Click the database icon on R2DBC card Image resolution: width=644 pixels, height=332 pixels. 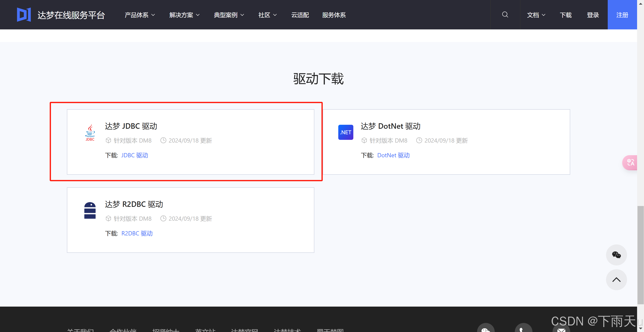90,210
